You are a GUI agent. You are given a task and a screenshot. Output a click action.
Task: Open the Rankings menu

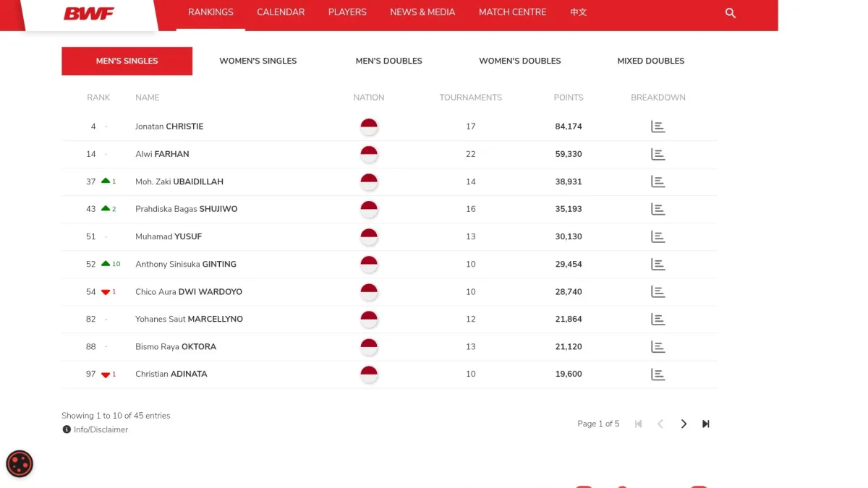click(210, 12)
